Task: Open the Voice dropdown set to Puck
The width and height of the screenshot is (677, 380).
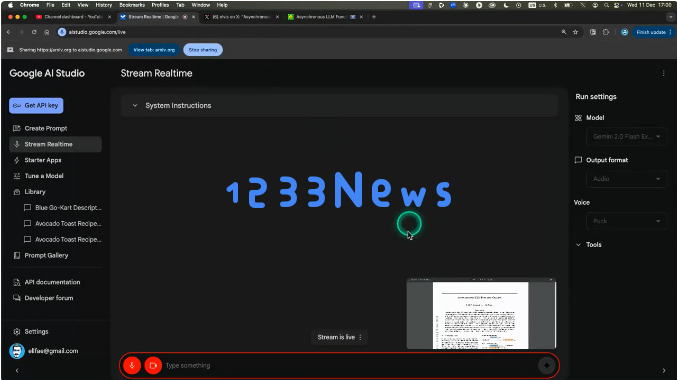Action: [626, 221]
